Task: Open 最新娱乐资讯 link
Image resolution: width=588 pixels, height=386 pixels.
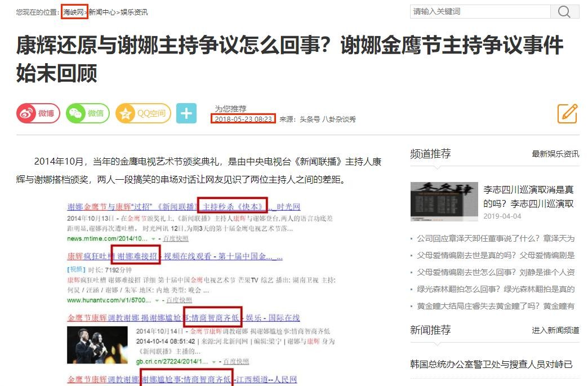Action: point(555,154)
